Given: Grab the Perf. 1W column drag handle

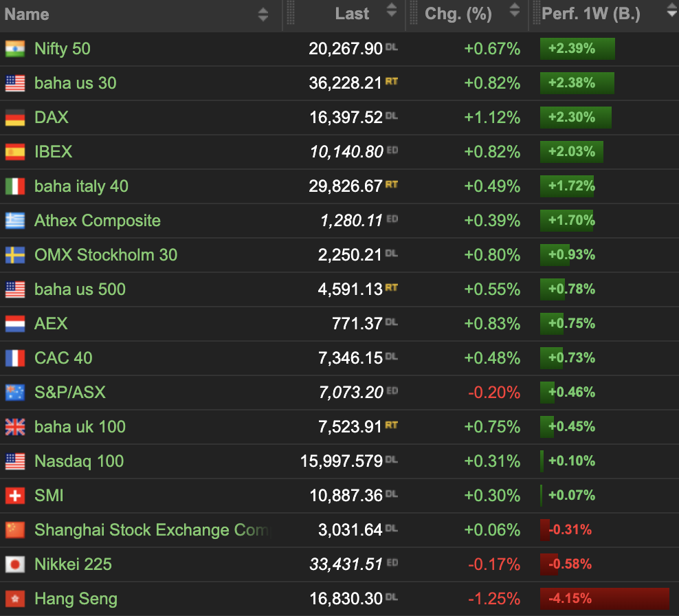Looking at the screenshot, I should [x=537, y=13].
